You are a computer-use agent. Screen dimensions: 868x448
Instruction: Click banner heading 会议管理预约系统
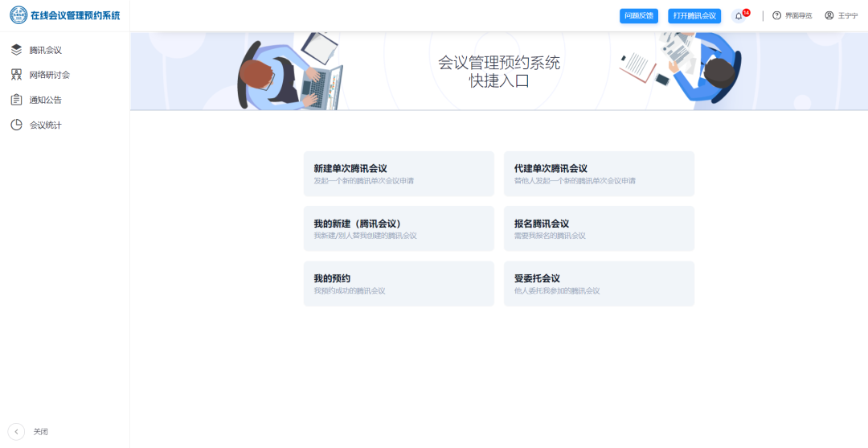coord(499,63)
